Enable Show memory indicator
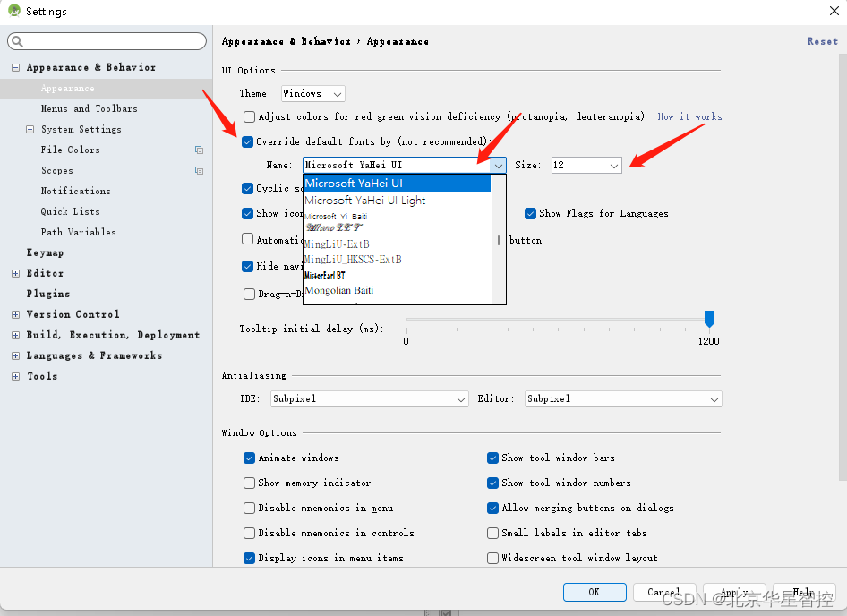 click(249, 483)
